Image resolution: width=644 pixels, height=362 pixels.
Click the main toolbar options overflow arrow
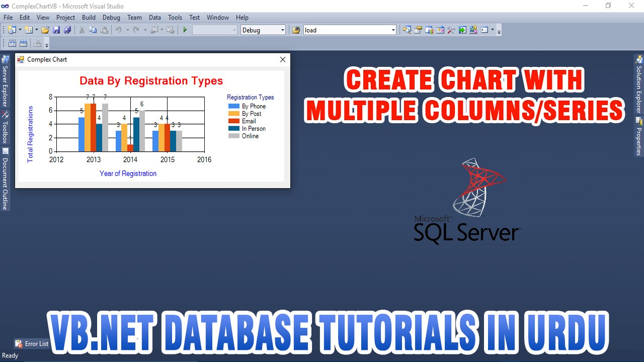[499, 32]
